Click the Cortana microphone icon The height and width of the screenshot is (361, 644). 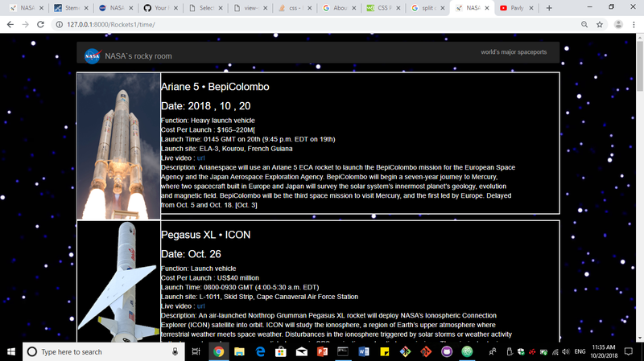click(175, 351)
